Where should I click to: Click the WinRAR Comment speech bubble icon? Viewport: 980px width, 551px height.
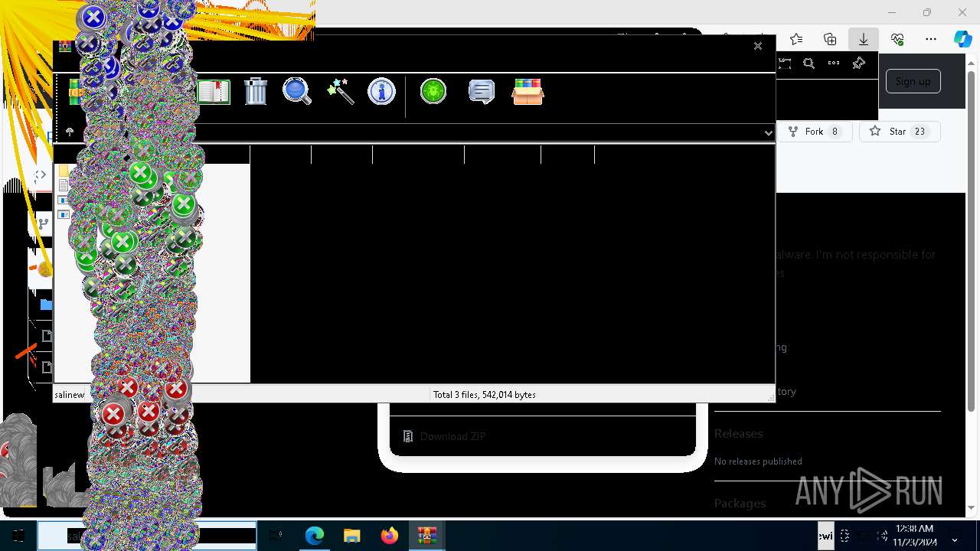click(481, 92)
